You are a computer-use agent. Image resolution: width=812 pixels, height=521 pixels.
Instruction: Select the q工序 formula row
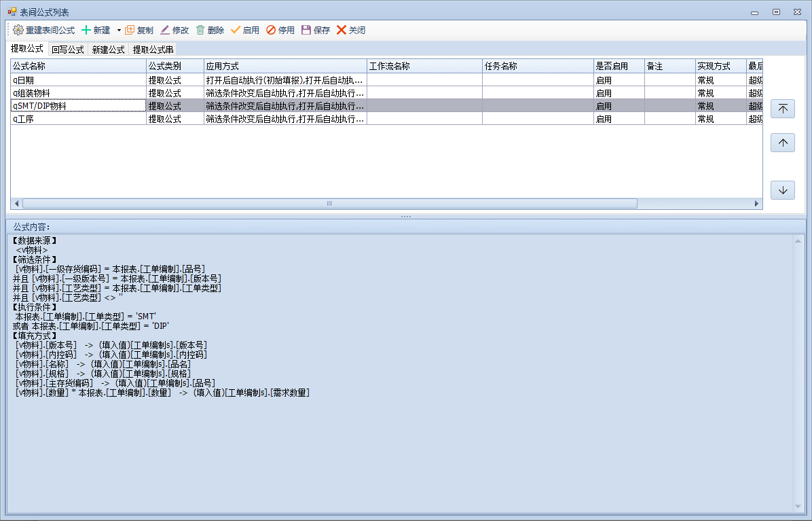coord(78,119)
